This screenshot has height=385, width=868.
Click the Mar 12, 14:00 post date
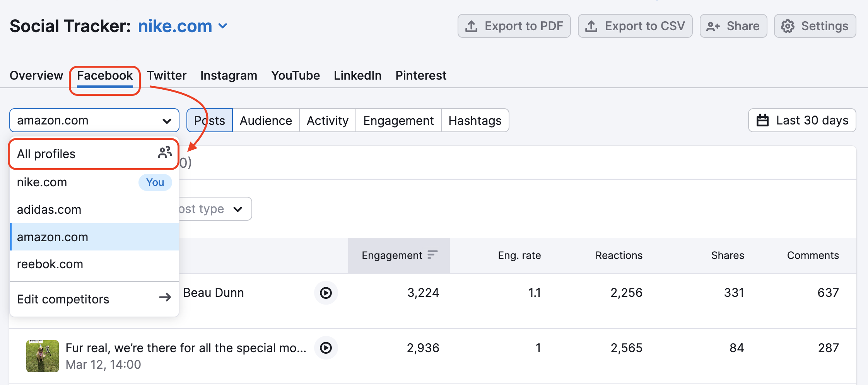(x=103, y=365)
